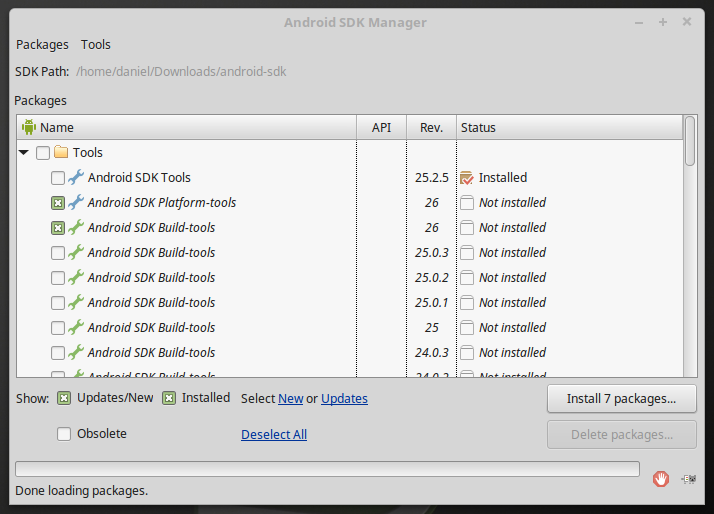Check Build-tools rev 25.0.3 checkbox
The image size is (714, 514).
pos(58,253)
